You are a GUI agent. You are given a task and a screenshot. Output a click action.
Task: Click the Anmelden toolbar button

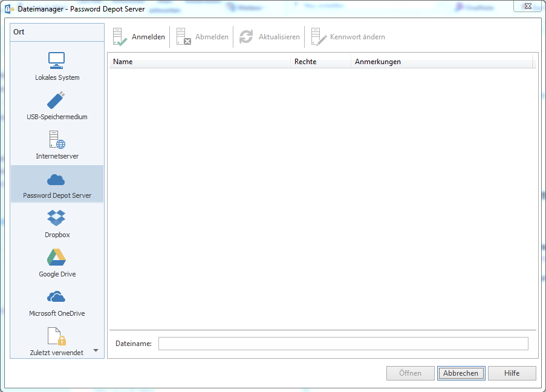tap(139, 36)
